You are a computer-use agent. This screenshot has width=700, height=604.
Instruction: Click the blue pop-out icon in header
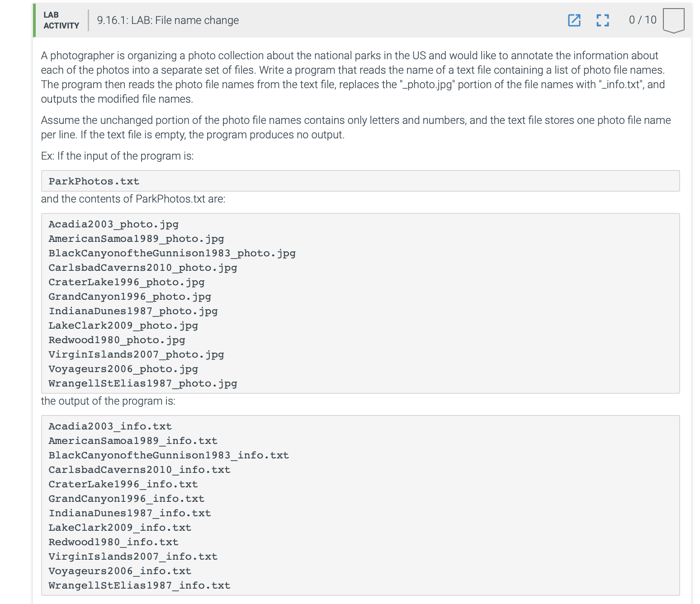tap(574, 20)
